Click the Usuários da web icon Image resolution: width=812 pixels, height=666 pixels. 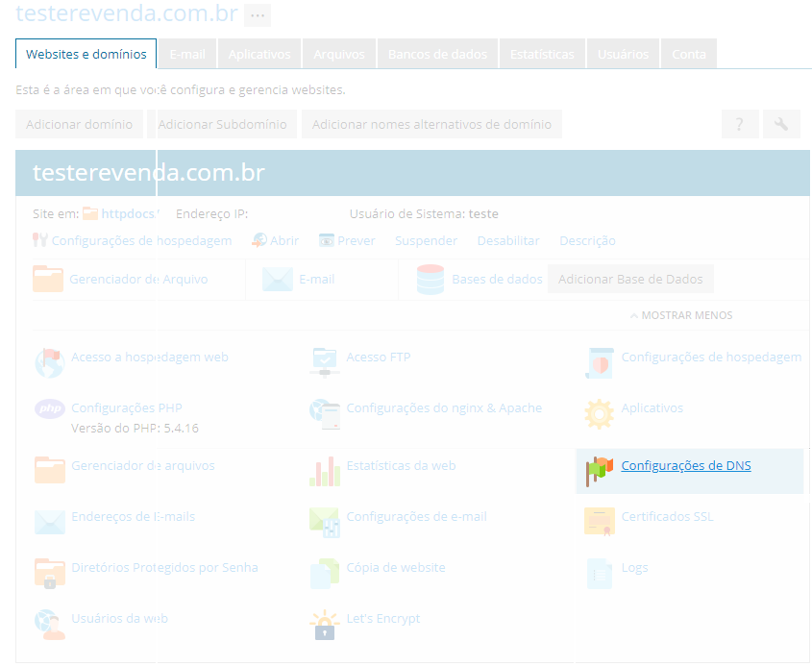pyautogui.click(x=50, y=624)
